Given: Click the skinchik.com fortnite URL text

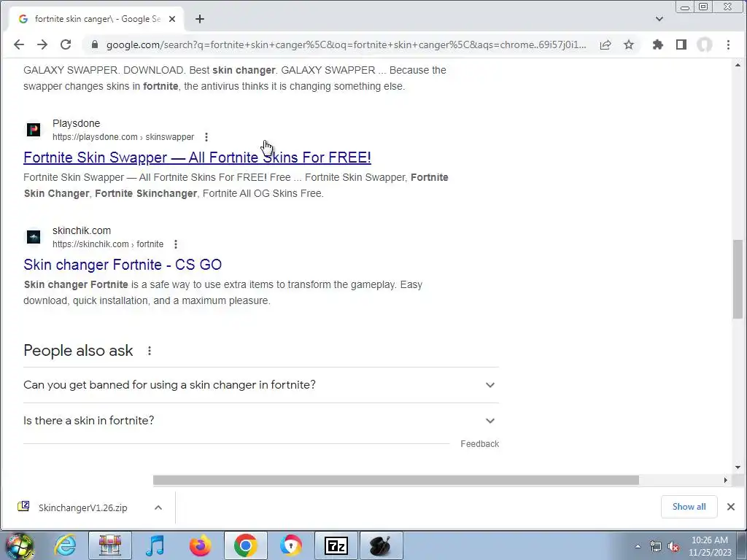Looking at the screenshot, I should (108, 244).
